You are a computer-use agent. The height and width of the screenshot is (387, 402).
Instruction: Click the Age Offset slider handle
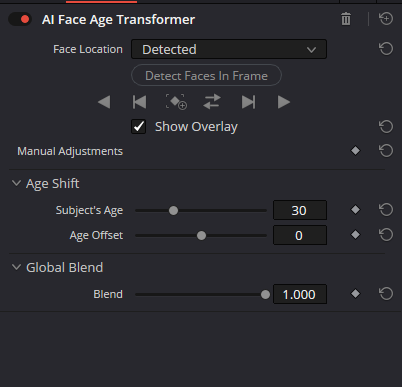point(201,236)
